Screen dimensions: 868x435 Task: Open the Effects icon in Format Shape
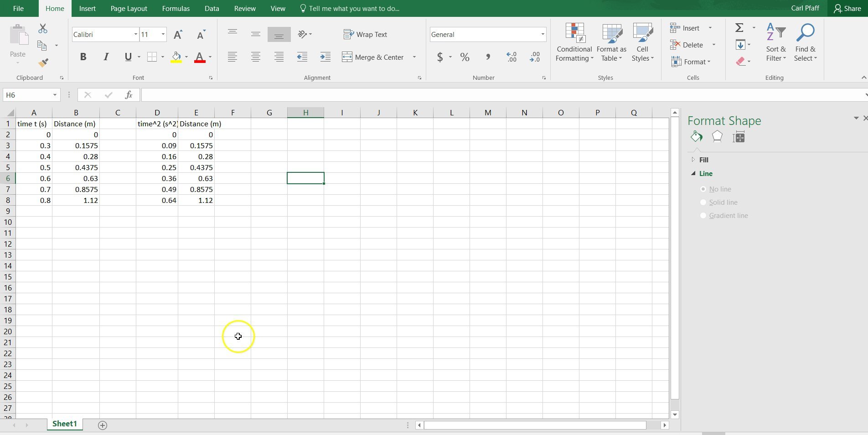717,136
